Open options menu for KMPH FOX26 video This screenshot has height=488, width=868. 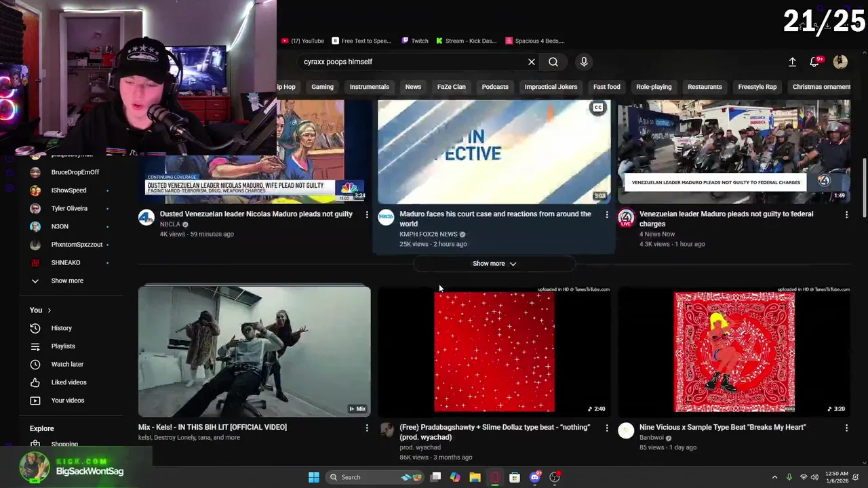(x=607, y=215)
